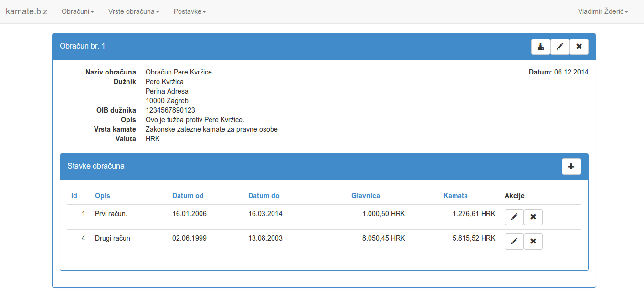Image resolution: width=644 pixels, height=295 pixels.
Task: Click the address line Perina Adresa
Action: tap(167, 91)
